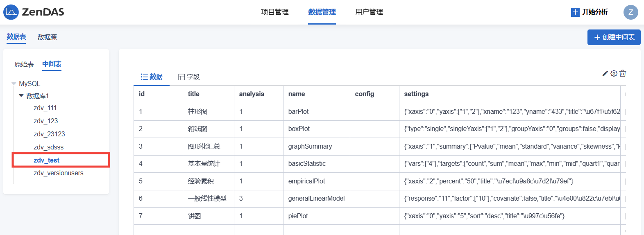Click the pencil edit icon
Viewport: 644px width, 235px height.
[x=605, y=74]
